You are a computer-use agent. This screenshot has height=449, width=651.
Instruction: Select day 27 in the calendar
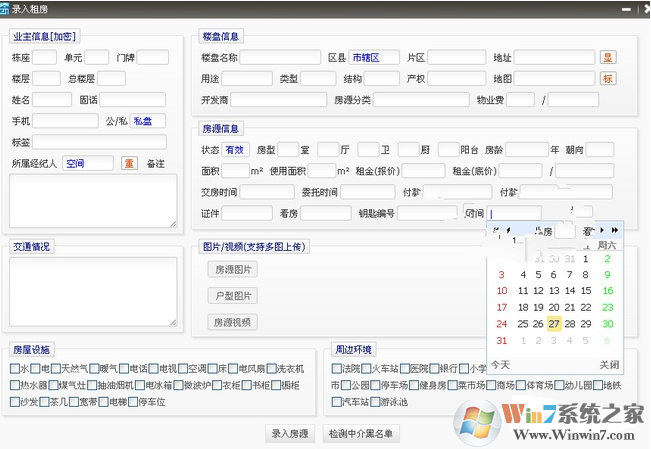pyautogui.click(x=553, y=324)
